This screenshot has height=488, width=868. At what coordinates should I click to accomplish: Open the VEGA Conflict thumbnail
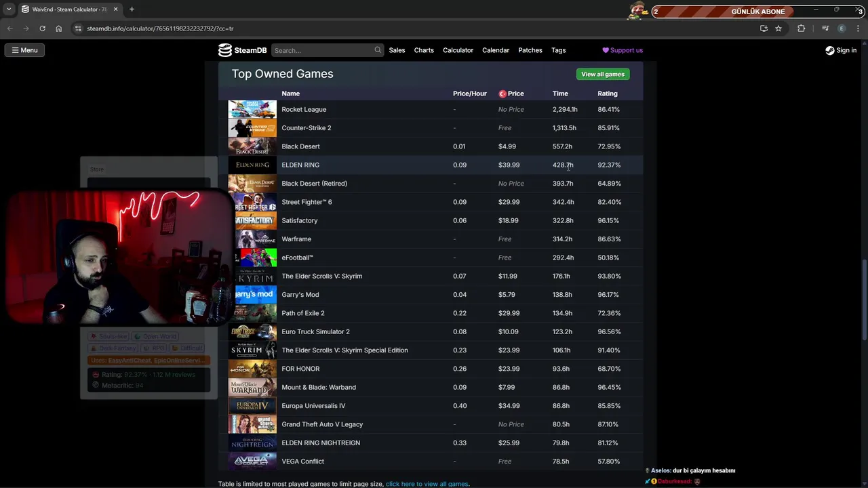point(252,461)
